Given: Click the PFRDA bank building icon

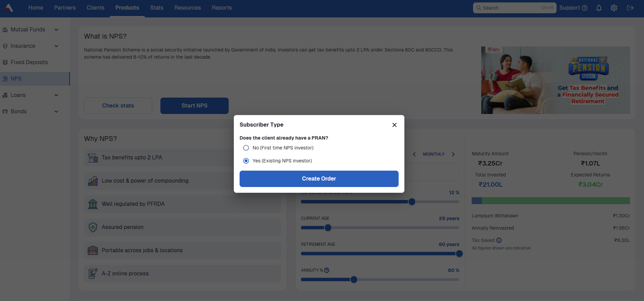Looking at the screenshot, I should [93, 204].
